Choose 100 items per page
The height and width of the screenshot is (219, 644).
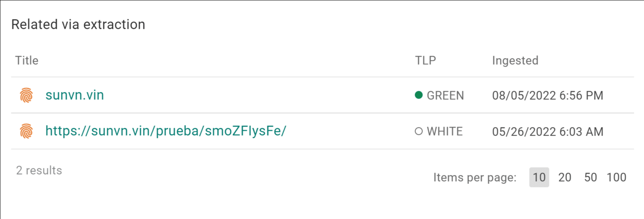coord(616,177)
